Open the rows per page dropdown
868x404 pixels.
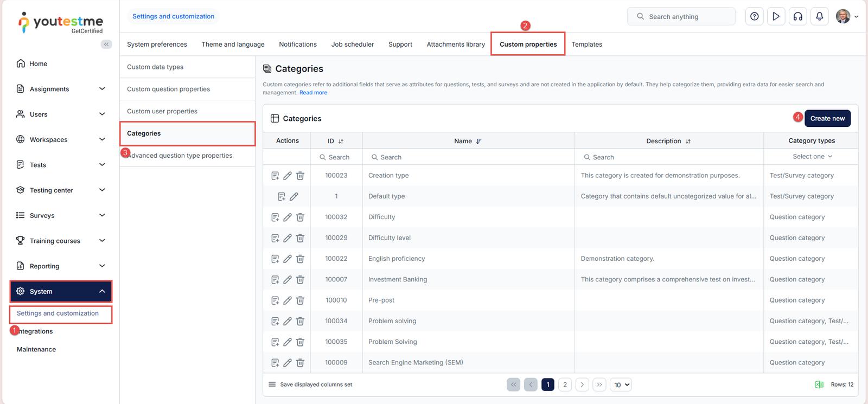[x=621, y=385]
